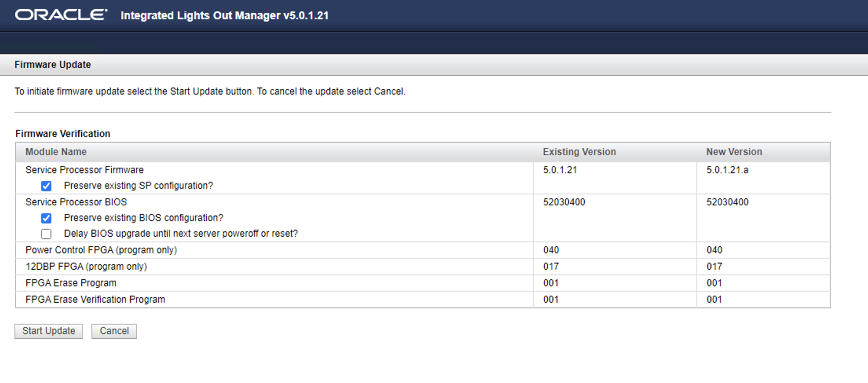
Task: Click the New Version column header
Action: 734,152
